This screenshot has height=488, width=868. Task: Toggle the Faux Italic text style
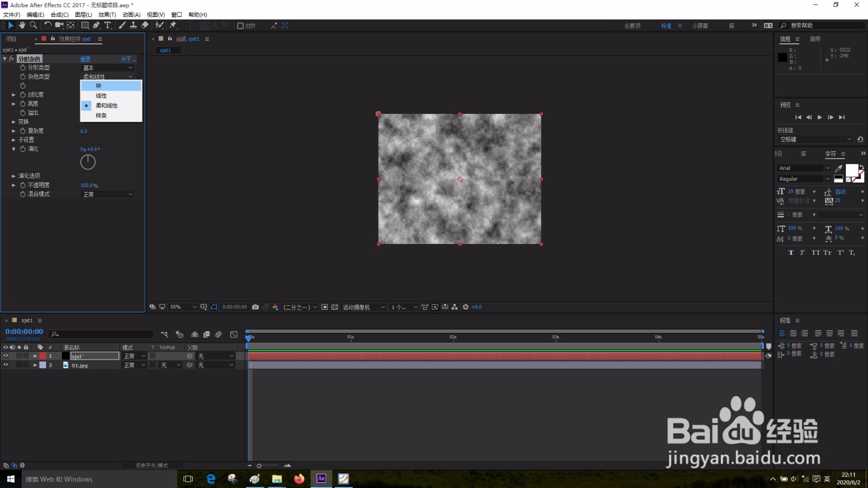coord(802,253)
